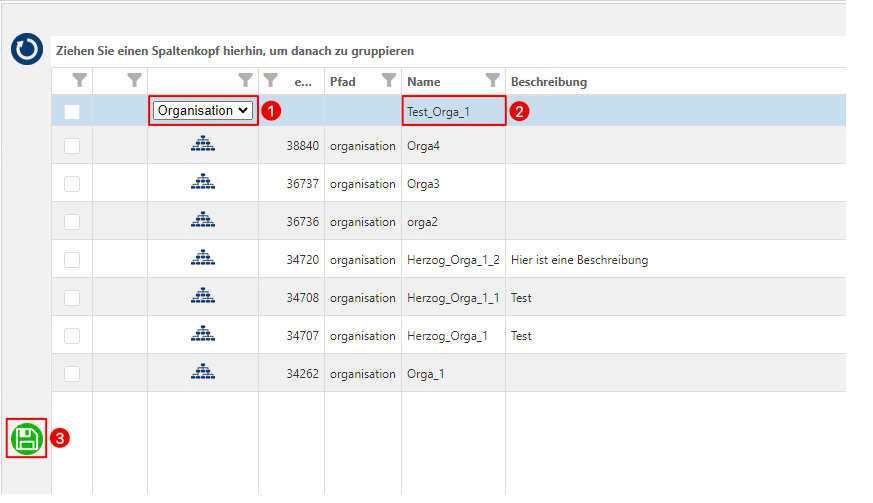Open the filter on the Pfad column
This screenshot has width=873, height=503.
(389, 81)
